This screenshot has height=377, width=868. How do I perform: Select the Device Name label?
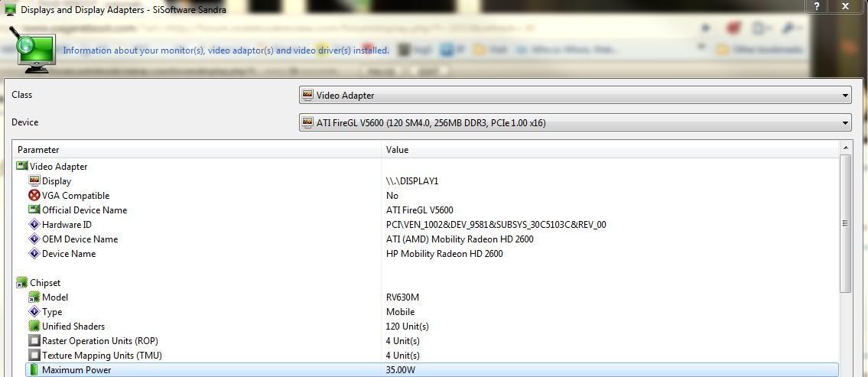click(69, 253)
